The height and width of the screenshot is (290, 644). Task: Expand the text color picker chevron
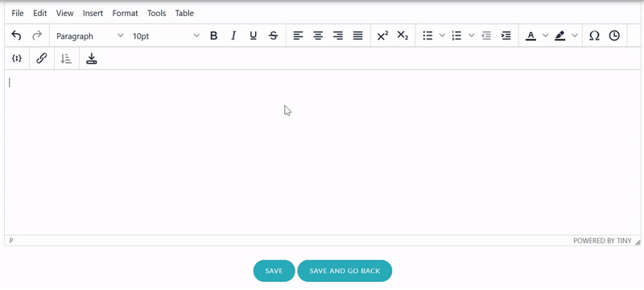coord(545,35)
